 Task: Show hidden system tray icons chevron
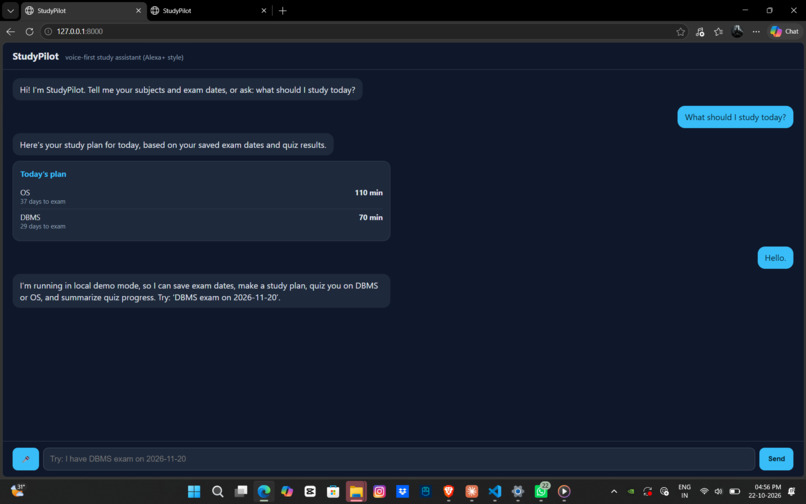[614, 492]
